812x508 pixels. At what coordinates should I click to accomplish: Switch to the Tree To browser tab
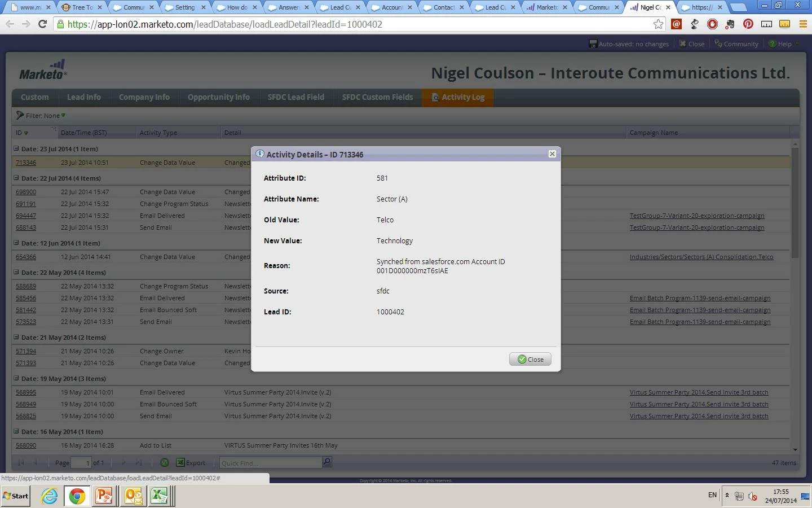[x=82, y=7]
